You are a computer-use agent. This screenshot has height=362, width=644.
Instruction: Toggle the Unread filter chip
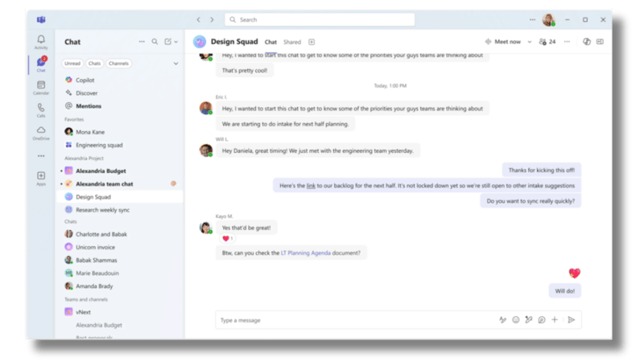(72, 64)
